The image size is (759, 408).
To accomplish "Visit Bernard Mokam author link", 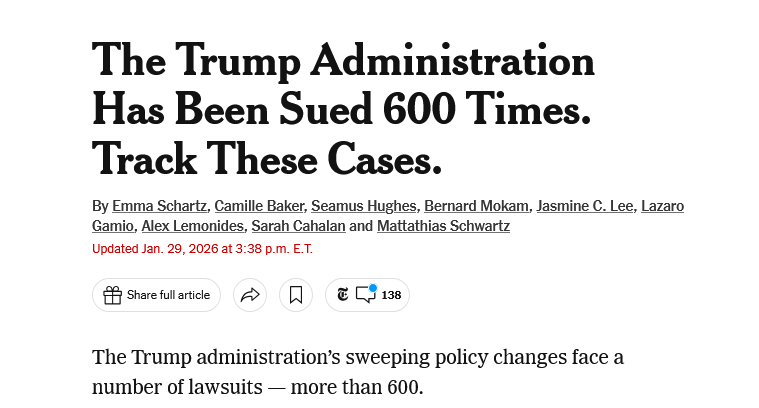I will coord(476,206).
